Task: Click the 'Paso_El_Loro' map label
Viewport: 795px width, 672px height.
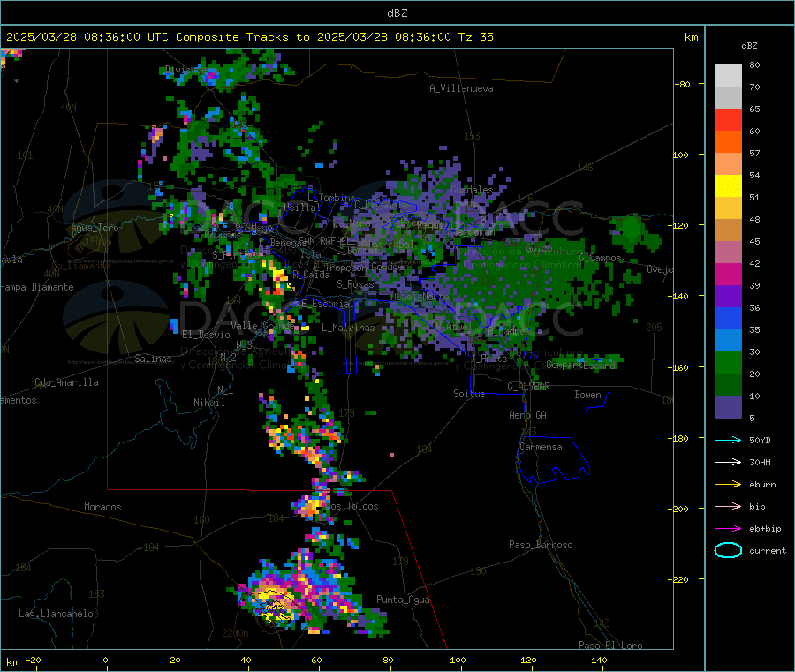Action: [x=610, y=646]
